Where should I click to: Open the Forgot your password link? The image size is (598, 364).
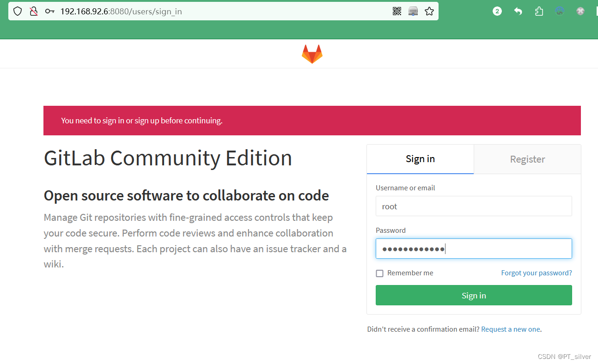[537, 273]
